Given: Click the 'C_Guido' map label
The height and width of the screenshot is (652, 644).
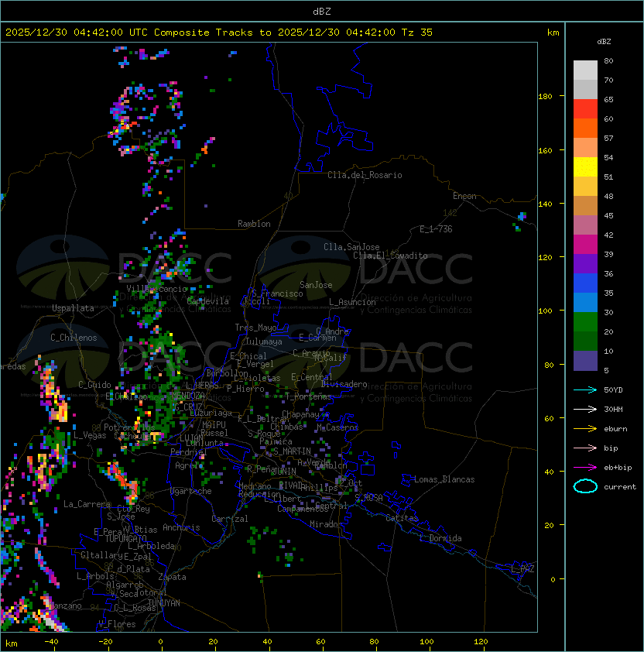Looking at the screenshot, I should click(x=94, y=385).
